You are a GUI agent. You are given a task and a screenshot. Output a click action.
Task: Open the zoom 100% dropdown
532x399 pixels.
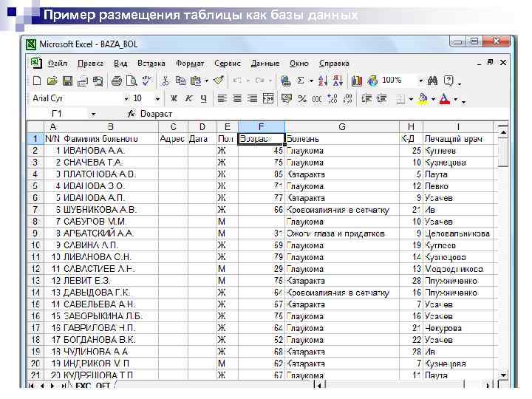tap(421, 81)
